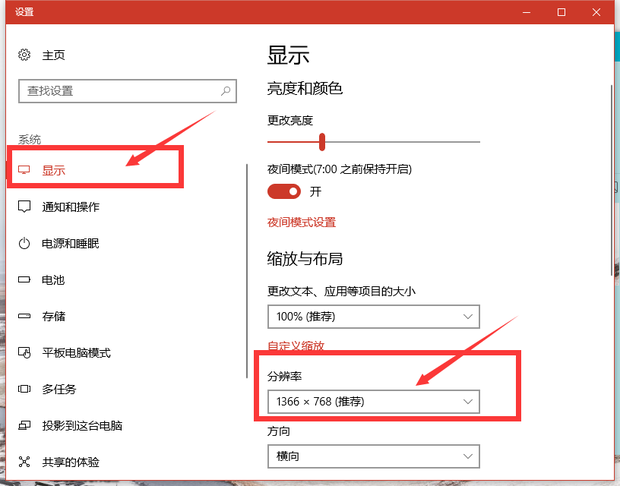
Task: Click the content pane vertical scrollbar
Action: (x=611, y=180)
